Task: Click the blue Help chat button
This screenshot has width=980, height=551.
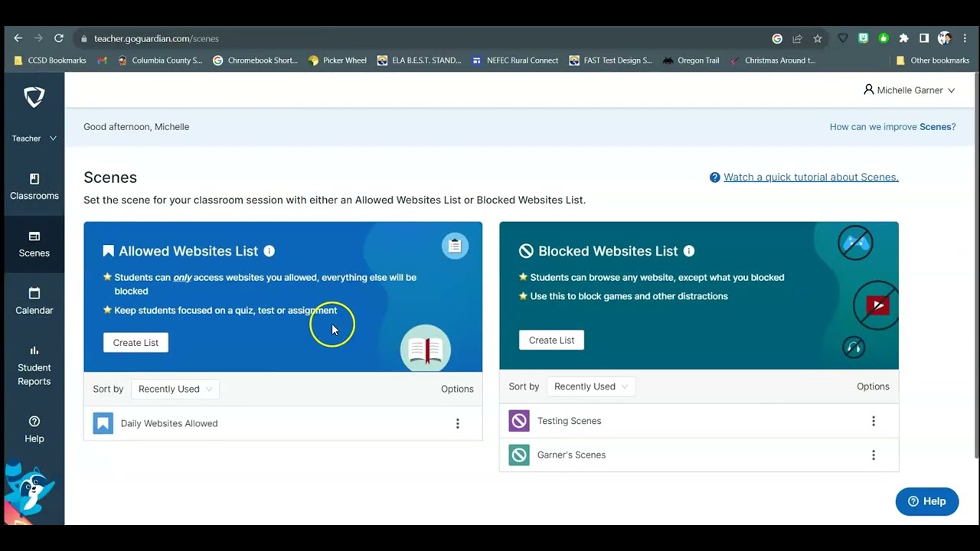Action: coord(927,501)
